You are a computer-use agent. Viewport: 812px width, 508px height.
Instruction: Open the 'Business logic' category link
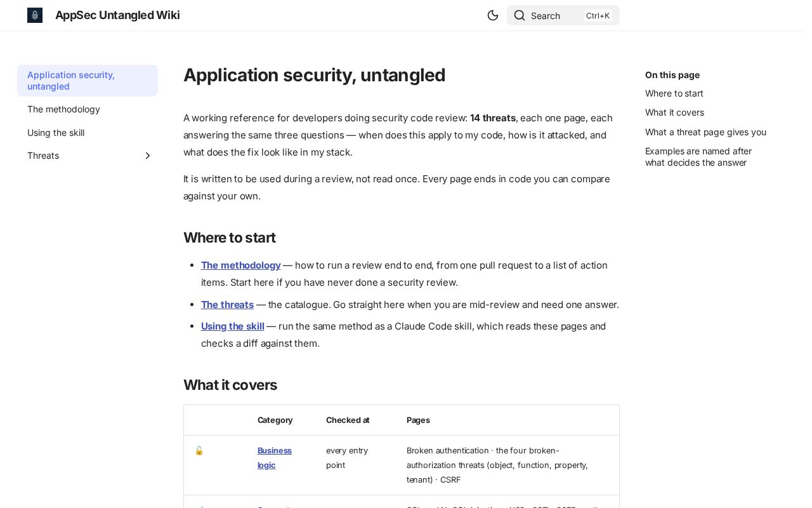(275, 458)
